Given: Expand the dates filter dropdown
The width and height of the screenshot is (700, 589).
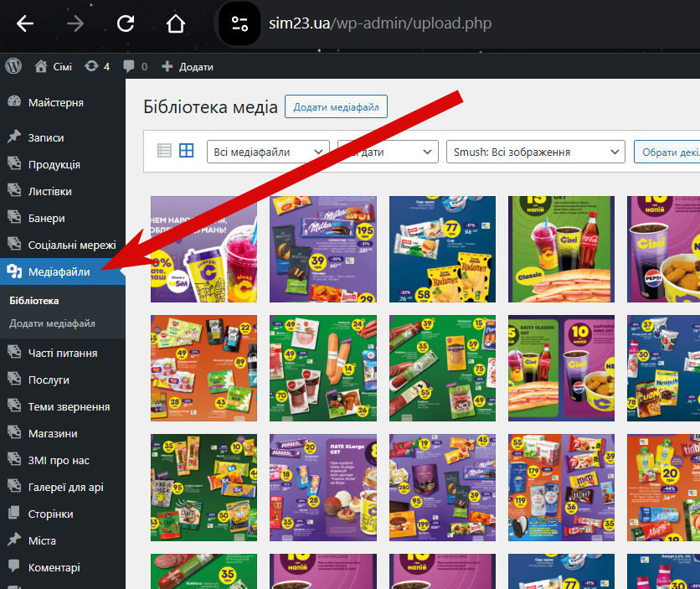Looking at the screenshot, I should 388,152.
